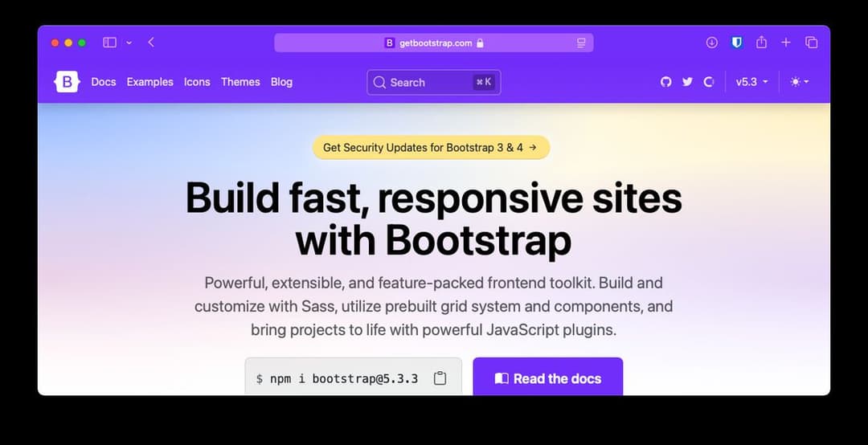
Task: Open a new tab with plus icon
Action: [786, 43]
